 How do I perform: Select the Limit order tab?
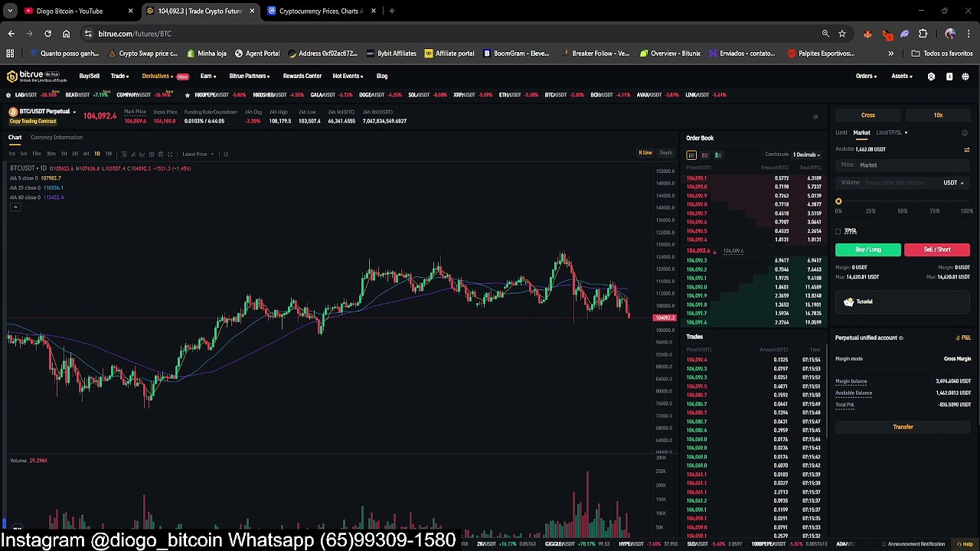841,133
